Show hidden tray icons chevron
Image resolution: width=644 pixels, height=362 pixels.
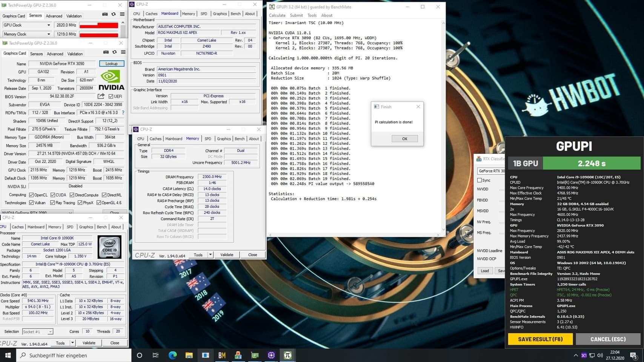(x=576, y=355)
